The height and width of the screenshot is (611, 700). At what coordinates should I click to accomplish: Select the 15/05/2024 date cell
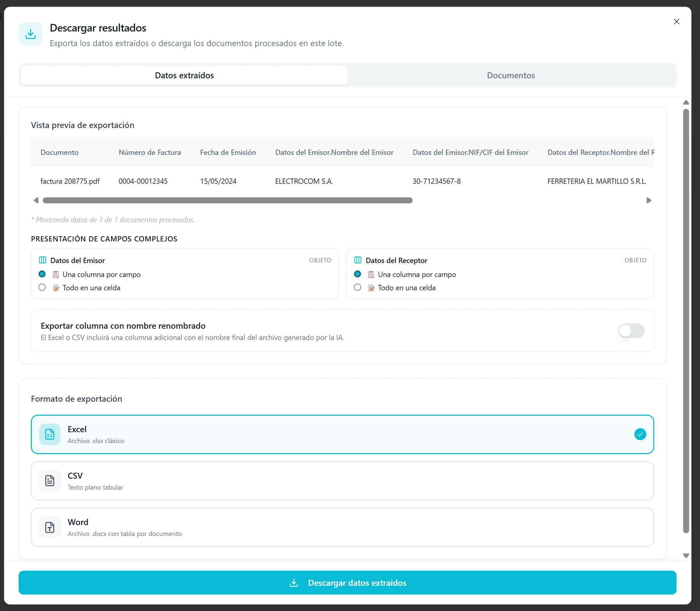pos(218,181)
